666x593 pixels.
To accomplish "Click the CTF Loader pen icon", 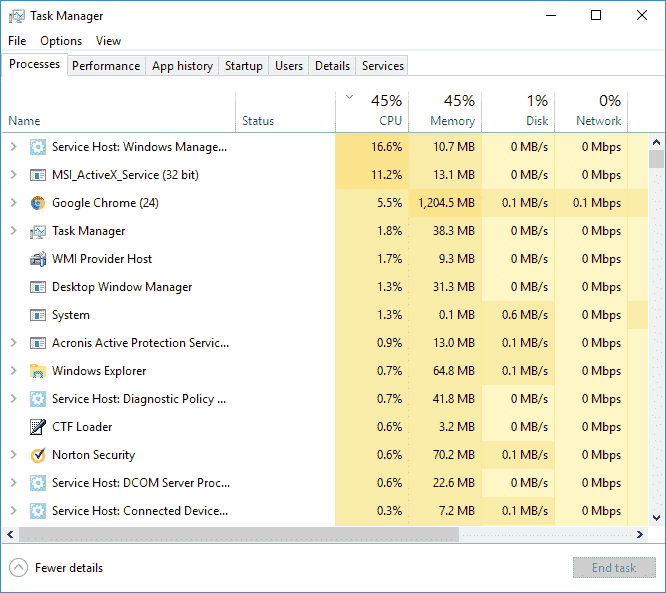I will (x=38, y=427).
